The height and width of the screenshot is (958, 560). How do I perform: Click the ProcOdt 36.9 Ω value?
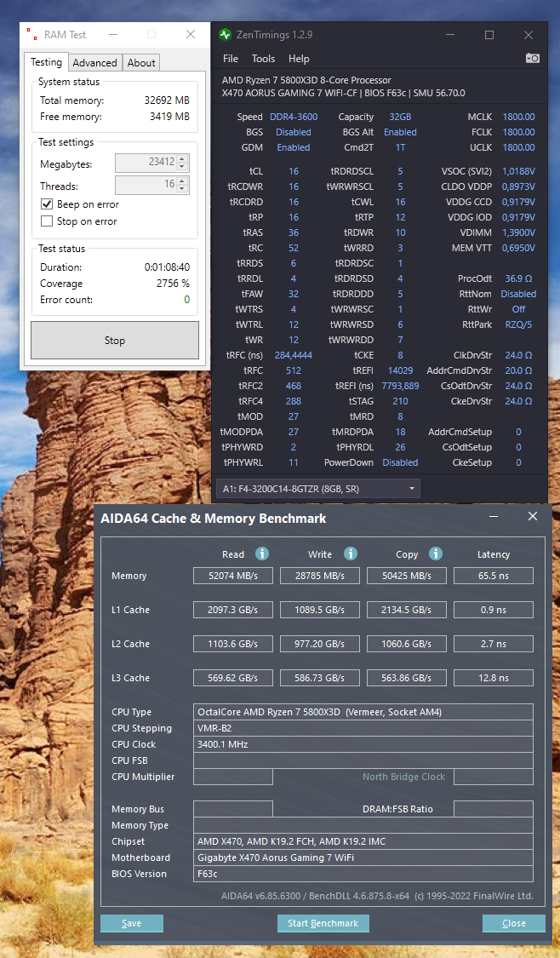(x=518, y=278)
